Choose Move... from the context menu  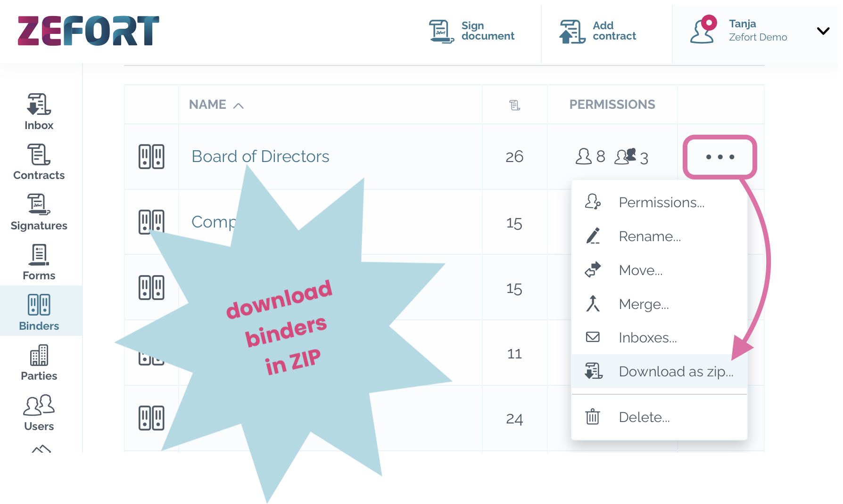pyautogui.click(x=659, y=270)
